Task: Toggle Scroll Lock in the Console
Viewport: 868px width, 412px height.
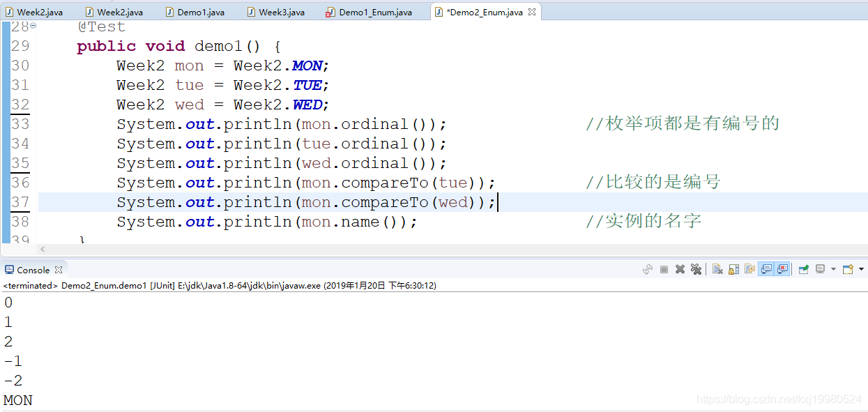Action: (733, 269)
